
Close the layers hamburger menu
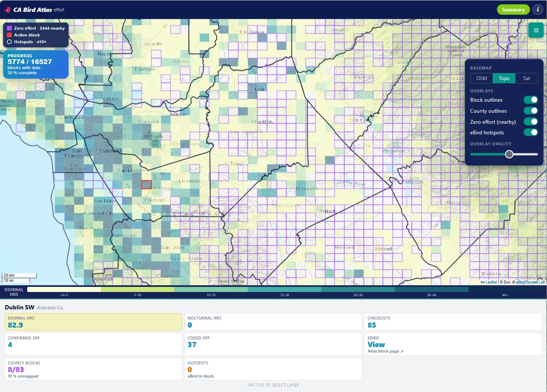536,30
